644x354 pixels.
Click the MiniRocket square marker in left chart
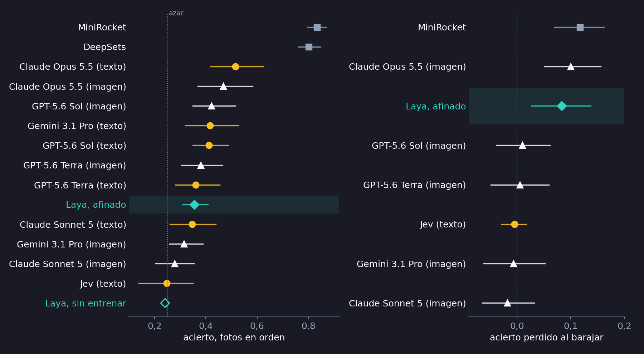click(317, 27)
